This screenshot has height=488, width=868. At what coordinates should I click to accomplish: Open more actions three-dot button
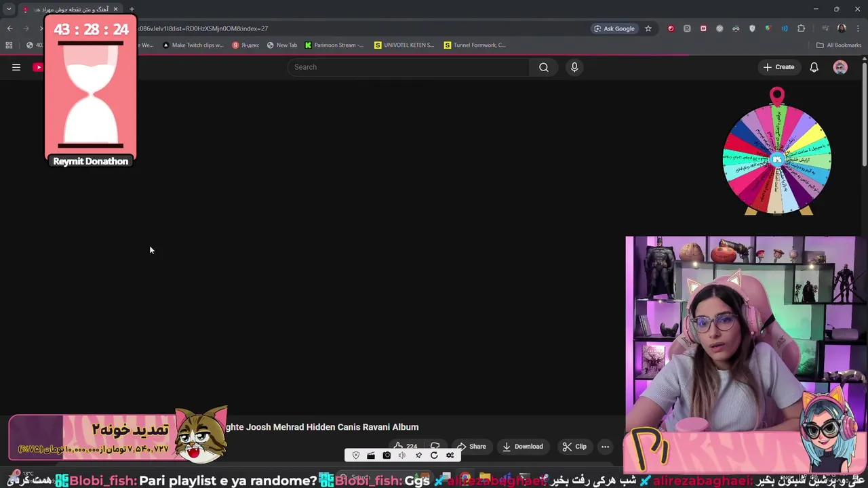pyautogui.click(x=605, y=447)
